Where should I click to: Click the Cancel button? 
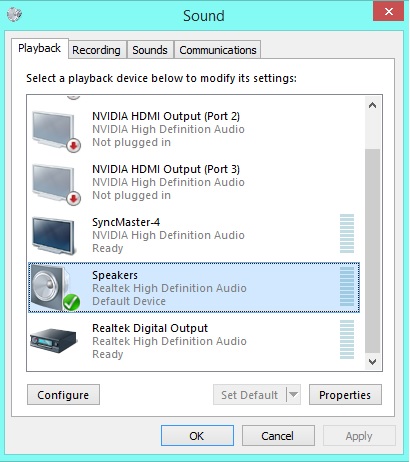pos(278,436)
